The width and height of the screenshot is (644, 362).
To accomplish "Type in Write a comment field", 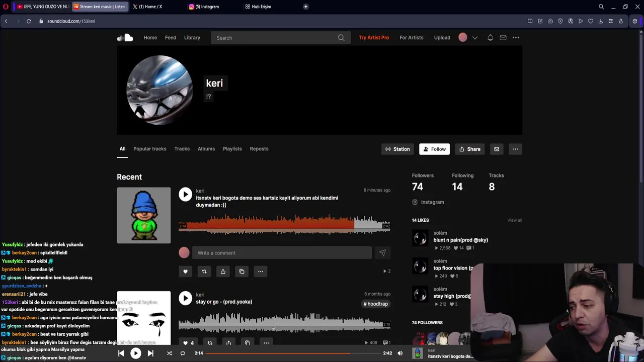I will point(282,253).
